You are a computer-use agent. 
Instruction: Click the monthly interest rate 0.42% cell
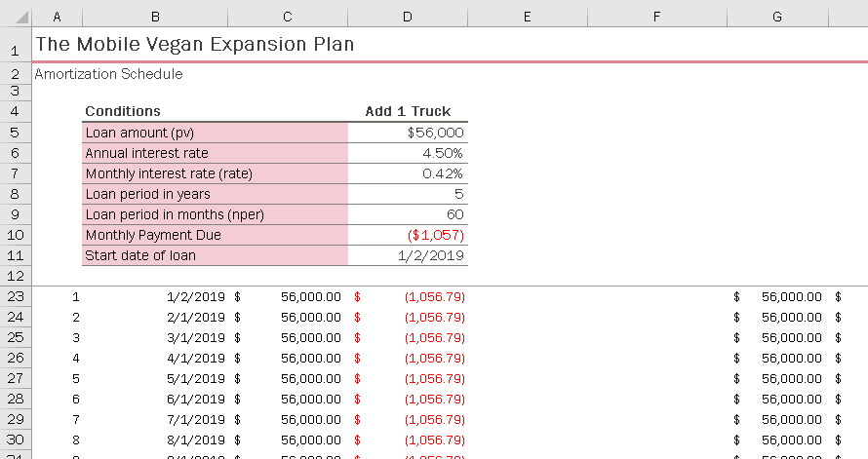coord(408,173)
